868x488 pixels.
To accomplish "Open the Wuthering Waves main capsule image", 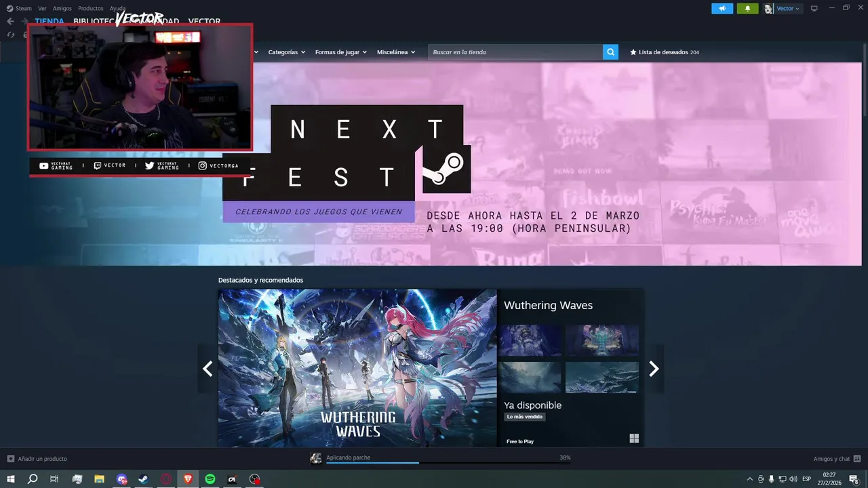I will pos(357,368).
